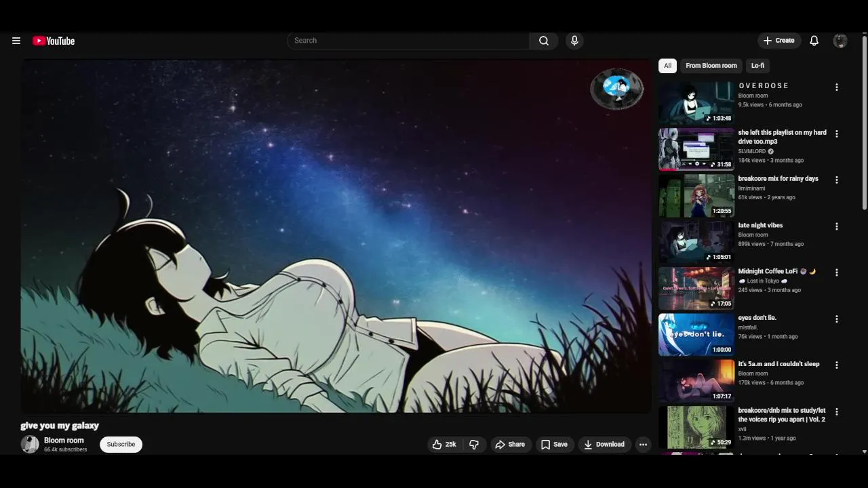Open options for 'breakcore/dnb mix to study'

(837, 411)
